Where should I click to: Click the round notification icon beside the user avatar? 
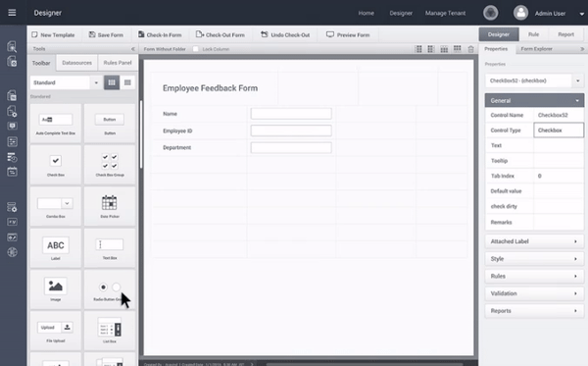(x=491, y=13)
